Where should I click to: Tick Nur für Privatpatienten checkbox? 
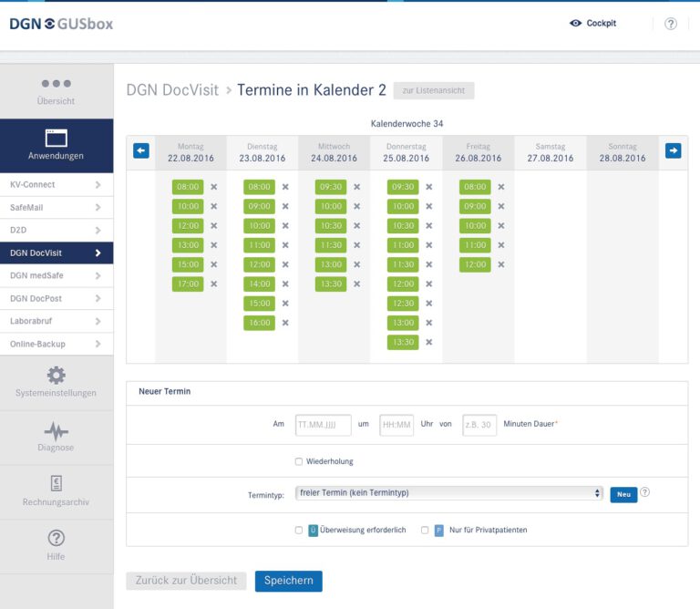coord(425,530)
